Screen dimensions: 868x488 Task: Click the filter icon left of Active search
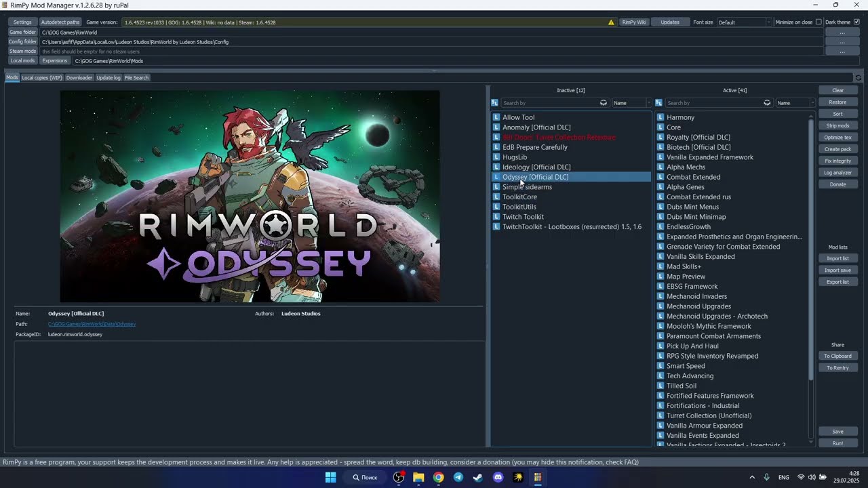coord(658,103)
